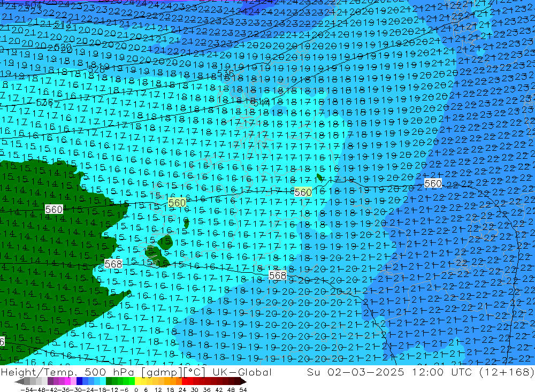
Task: Click the white 560 label inside the dark green area
Action: click(54, 209)
